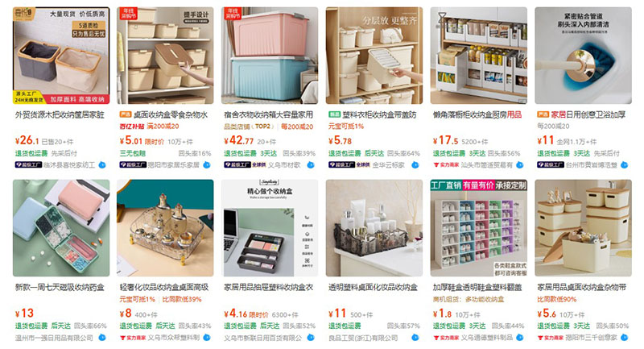Open 宿舍衣物收纳箱大容量家用 product title

pos(269,114)
